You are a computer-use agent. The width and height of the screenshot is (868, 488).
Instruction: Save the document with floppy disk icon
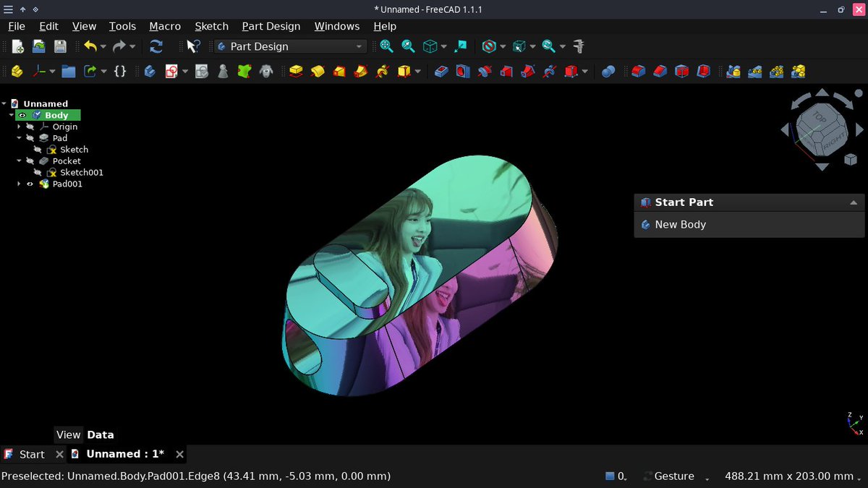pyautogui.click(x=60, y=46)
